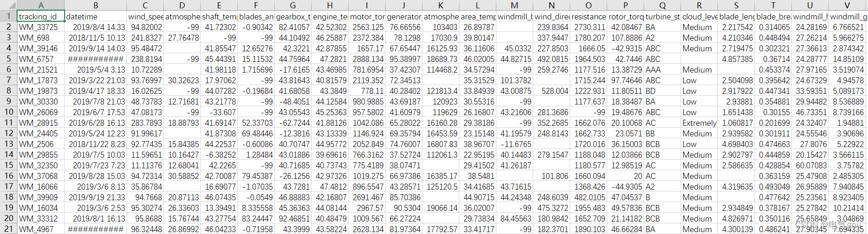Select the row 5 header
The image size is (868, 234).
[8, 59]
